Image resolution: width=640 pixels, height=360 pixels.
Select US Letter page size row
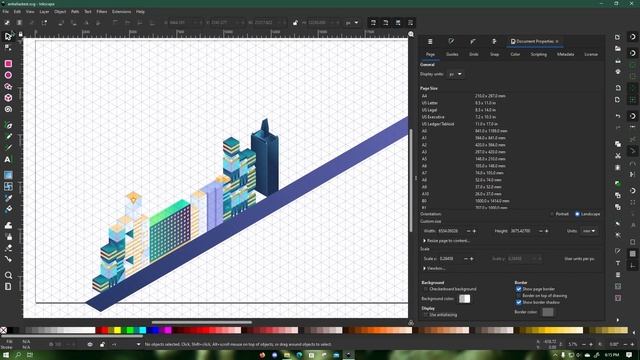click(x=510, y=103)
